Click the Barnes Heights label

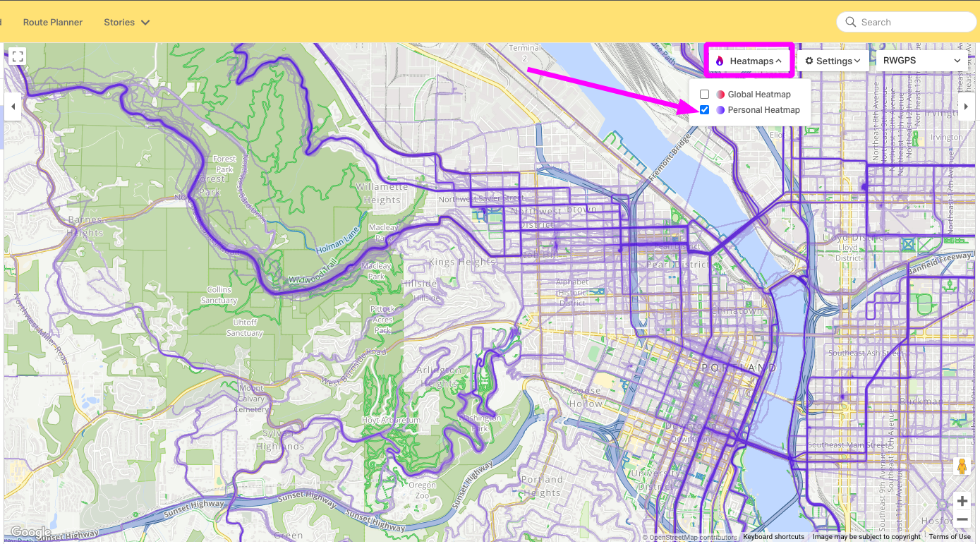tap(85, 226)
